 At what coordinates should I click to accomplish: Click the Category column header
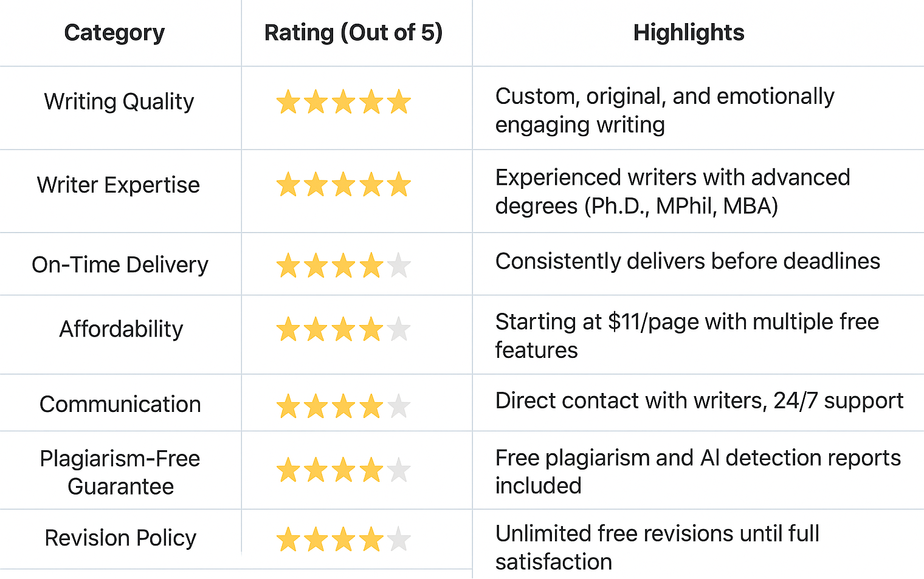coord(114,33)
